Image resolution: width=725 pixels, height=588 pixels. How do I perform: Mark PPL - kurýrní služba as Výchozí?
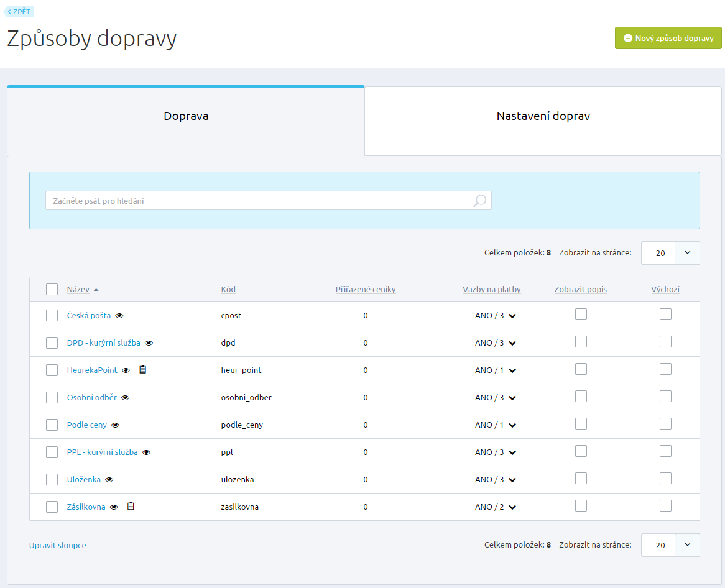tap(665, 451)
